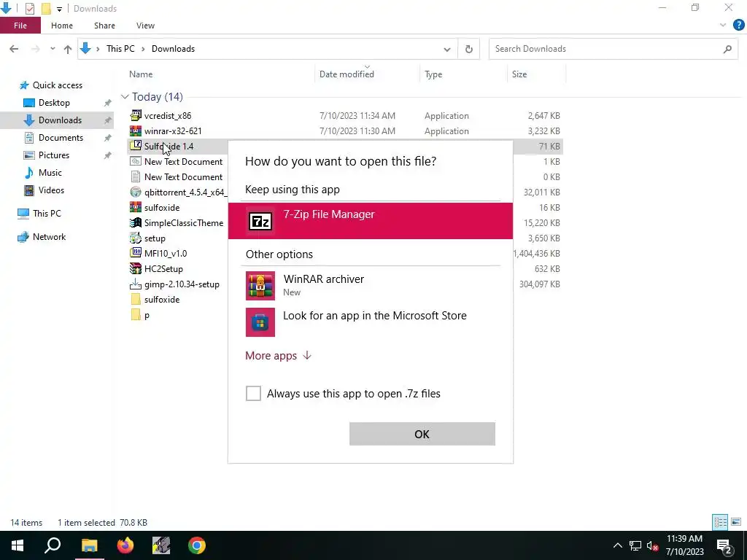Select gimp-2.10.34-setup file
Screen dimensions: 747x560
pyautogui.click(x=182, y=284)
